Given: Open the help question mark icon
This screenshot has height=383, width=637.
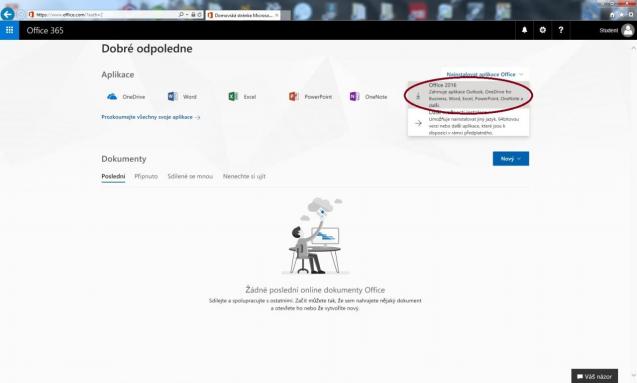Looking at the screenshot, I should [x=561, y=30].
